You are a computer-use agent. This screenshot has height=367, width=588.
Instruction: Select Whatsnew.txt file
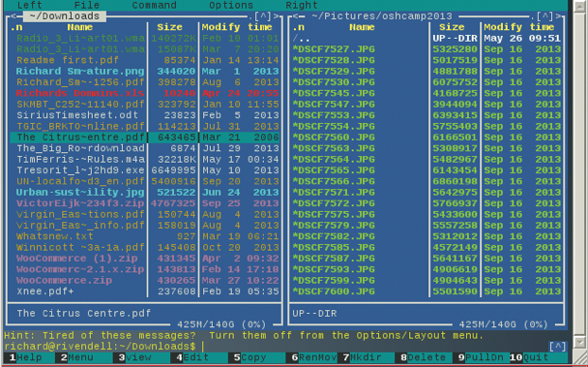click(145, 236)
